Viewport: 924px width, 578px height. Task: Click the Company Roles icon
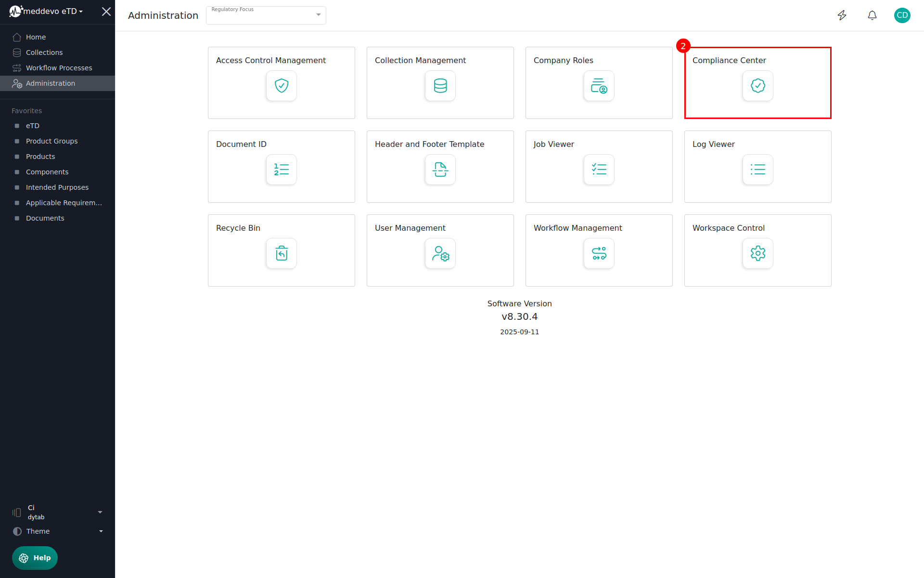coord(599,86)
